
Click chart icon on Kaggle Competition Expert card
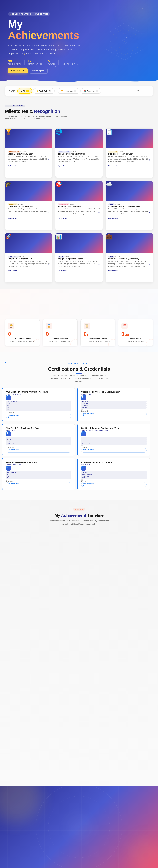click(x=59, y=237)
